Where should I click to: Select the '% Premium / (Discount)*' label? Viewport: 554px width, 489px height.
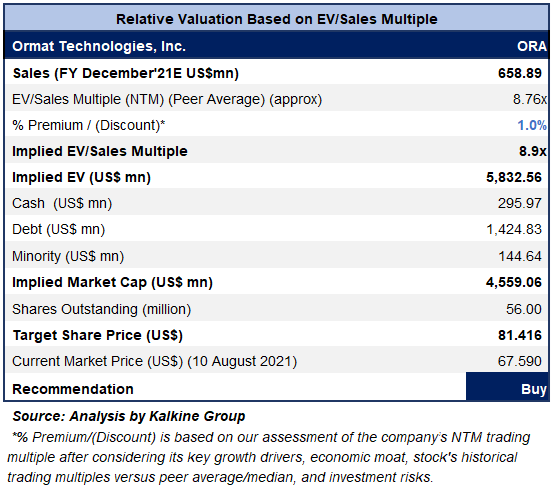[x=89, y=125]
